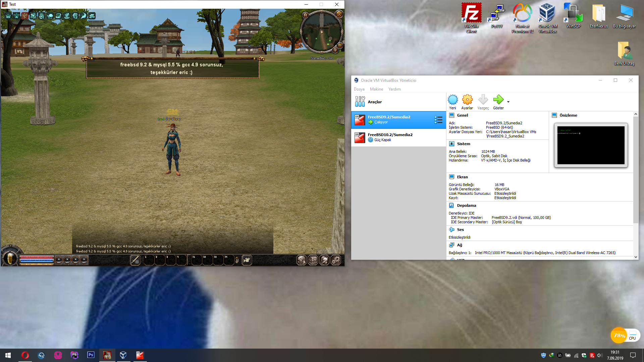
Task: Open the game options gear icon
Action: pos(336,260)
